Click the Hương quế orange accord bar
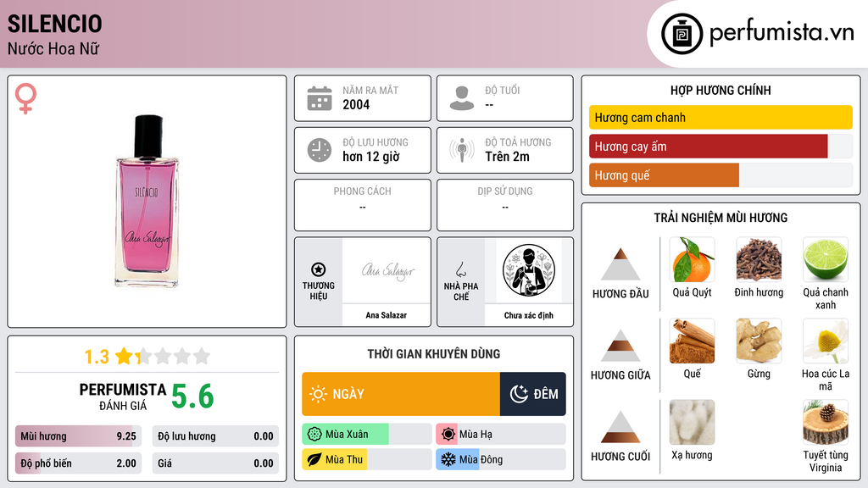 [x=664, y=175]
